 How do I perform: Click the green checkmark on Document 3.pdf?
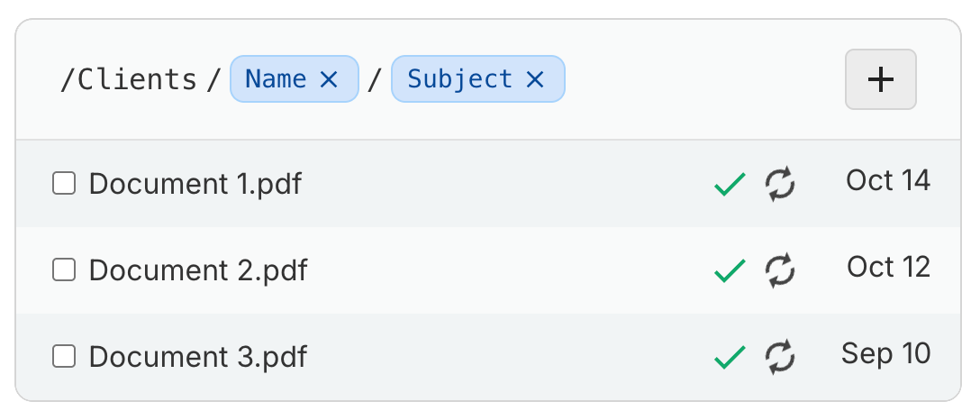[x=730, y=357]
